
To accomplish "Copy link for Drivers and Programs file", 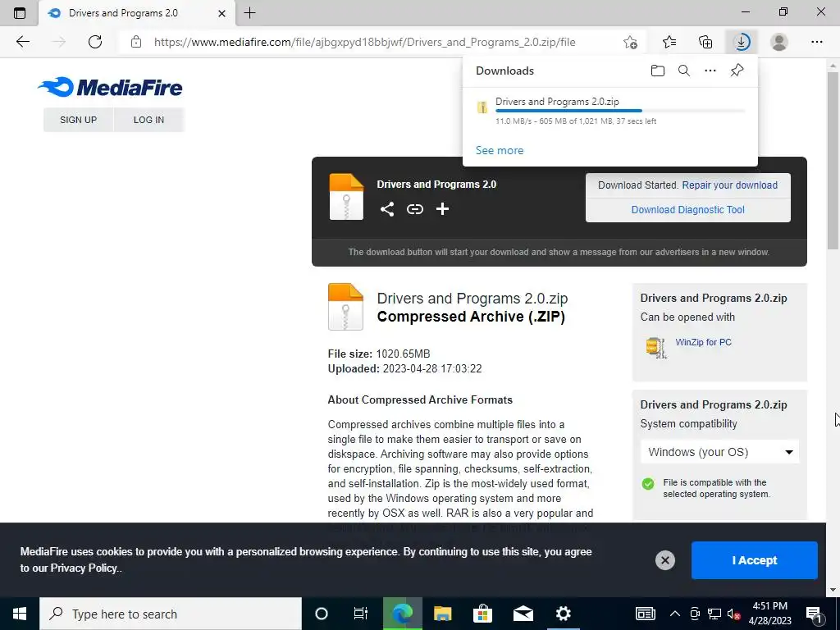I will 414,209.
